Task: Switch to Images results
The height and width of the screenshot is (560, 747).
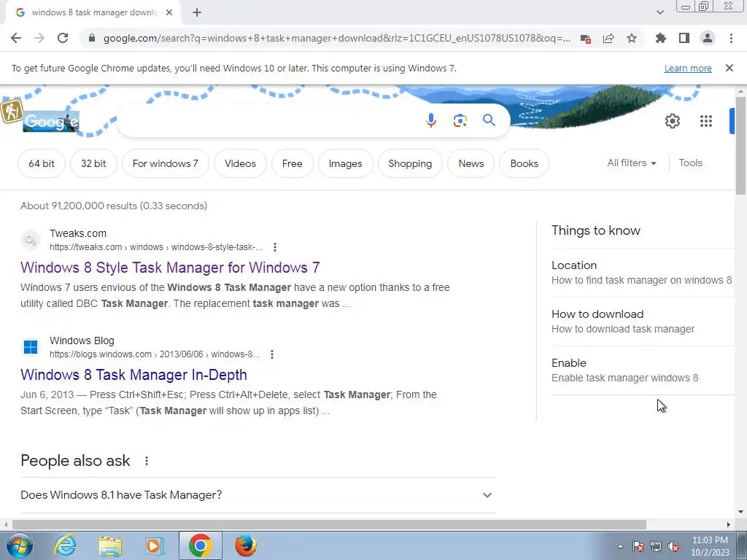Action: tap(345, 163)
